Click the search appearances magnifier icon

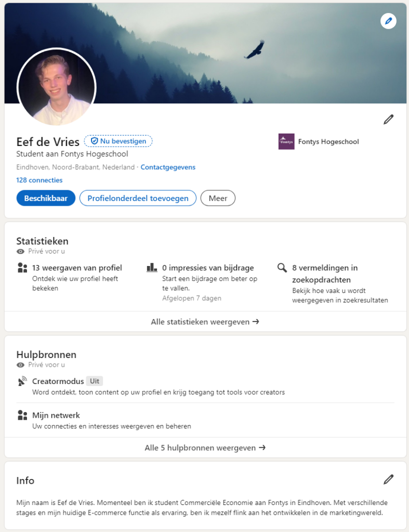(x=282, y=268)
